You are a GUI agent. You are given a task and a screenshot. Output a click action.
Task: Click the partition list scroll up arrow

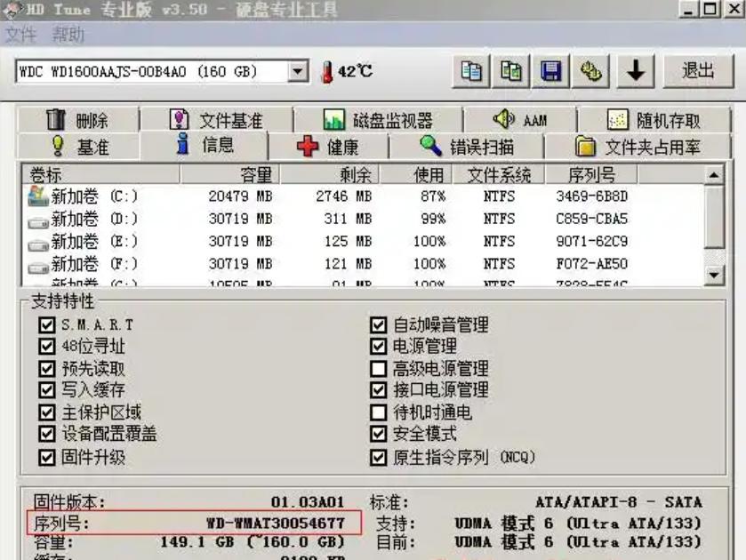(x=714, y=175)
